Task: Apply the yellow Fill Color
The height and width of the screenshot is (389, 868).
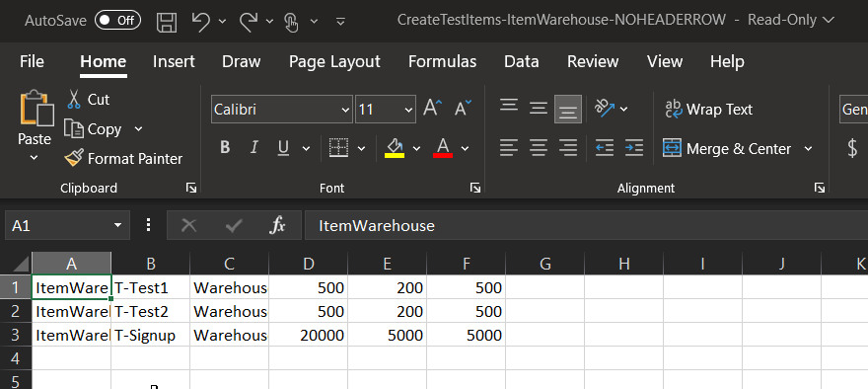Action: [395, 148]
